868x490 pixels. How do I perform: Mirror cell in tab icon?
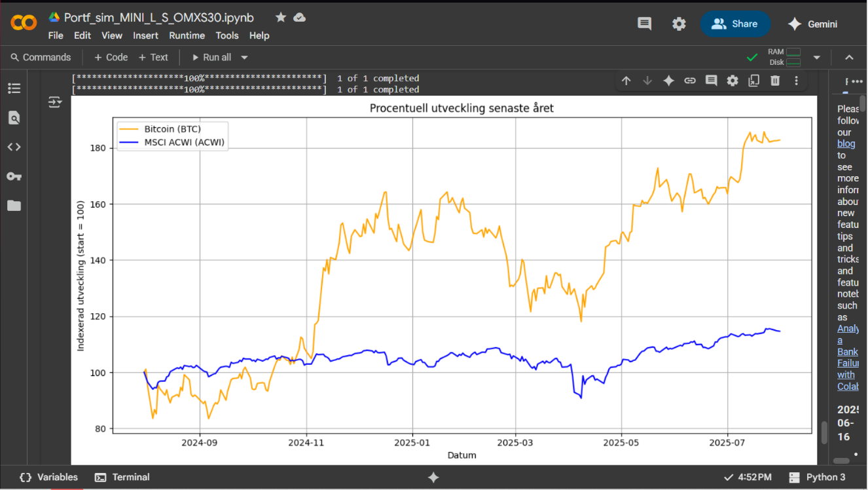pos(754,81)
